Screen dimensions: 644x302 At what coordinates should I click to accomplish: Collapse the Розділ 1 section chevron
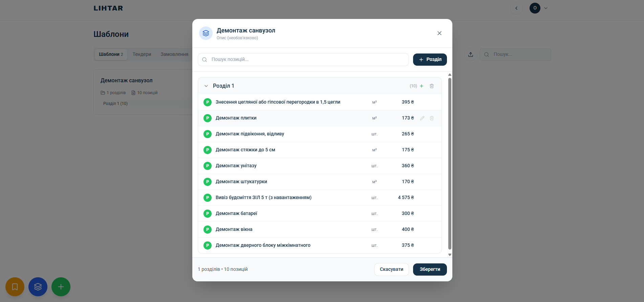[x=206, y=86]
